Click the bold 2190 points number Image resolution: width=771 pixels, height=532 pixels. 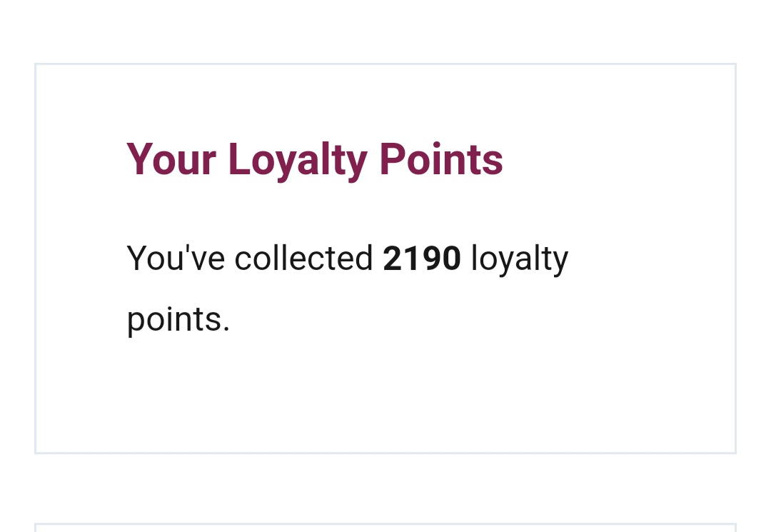[422, 259]
